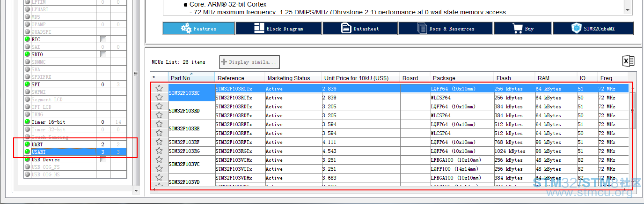This screenshot has height=204, width=644.
Task: Sort by IO column header
Action: pos(587,78)
